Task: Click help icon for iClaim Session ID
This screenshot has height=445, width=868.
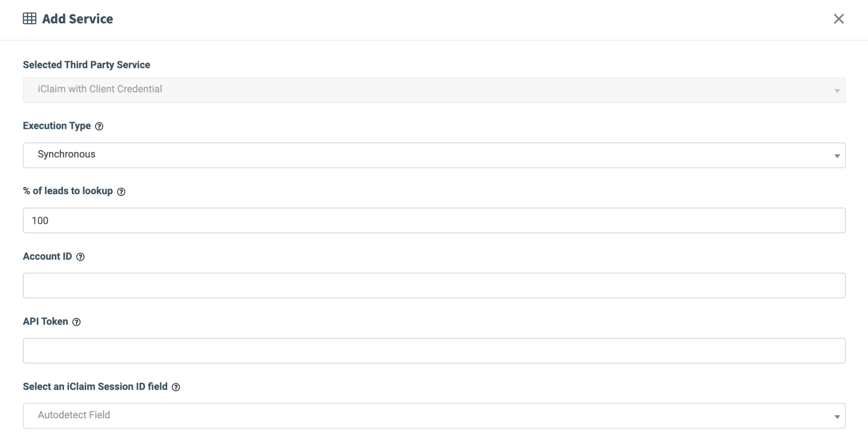Action: [x=176, y=387]
